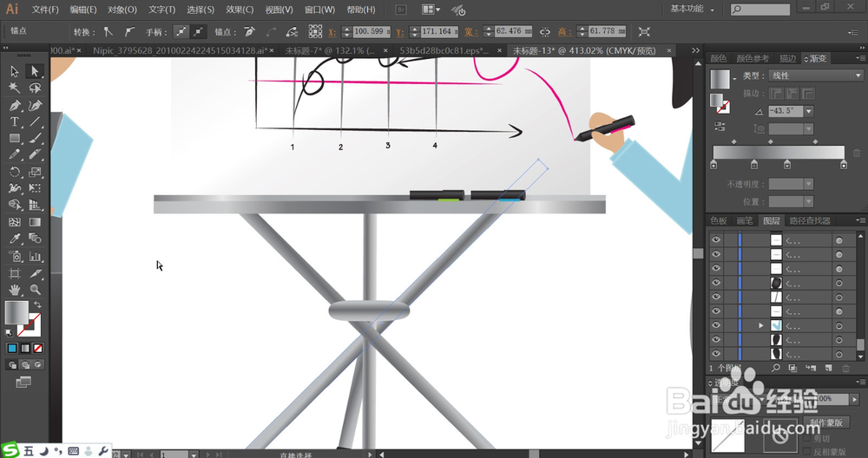Select the Direct Selection tool
This screenshot has height=458, width=868.
tap(35, 71)
